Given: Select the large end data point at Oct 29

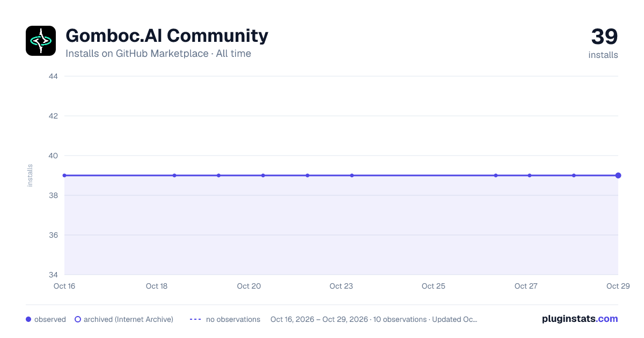Looking at the screenshot, I should [x=618, y=175].
